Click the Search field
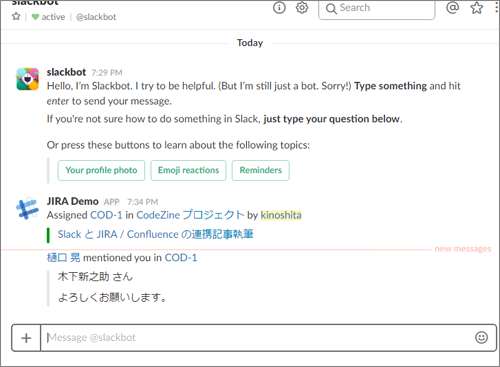Viewport: 500px width, 367px height. pos(377,9)
